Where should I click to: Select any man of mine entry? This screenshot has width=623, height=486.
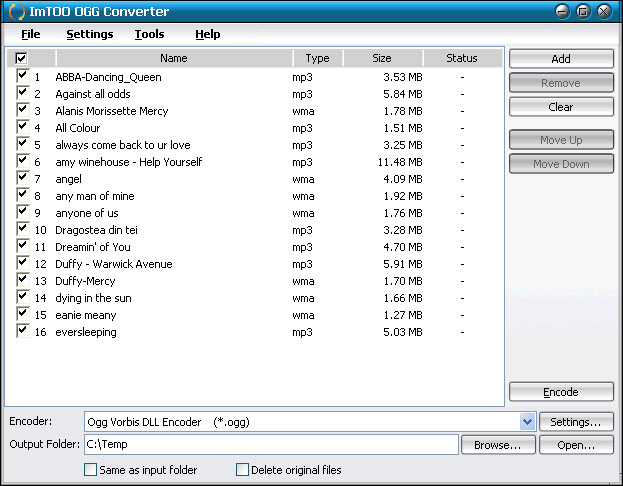pos(95,196)
